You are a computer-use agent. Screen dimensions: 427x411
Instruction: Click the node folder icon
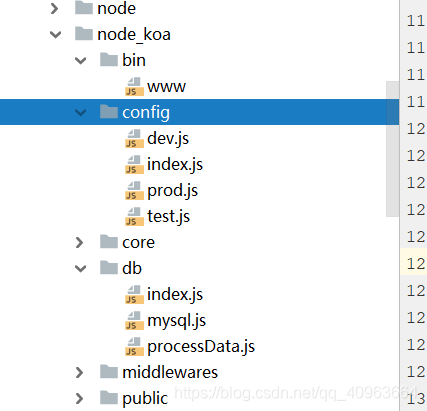point(84,8)
